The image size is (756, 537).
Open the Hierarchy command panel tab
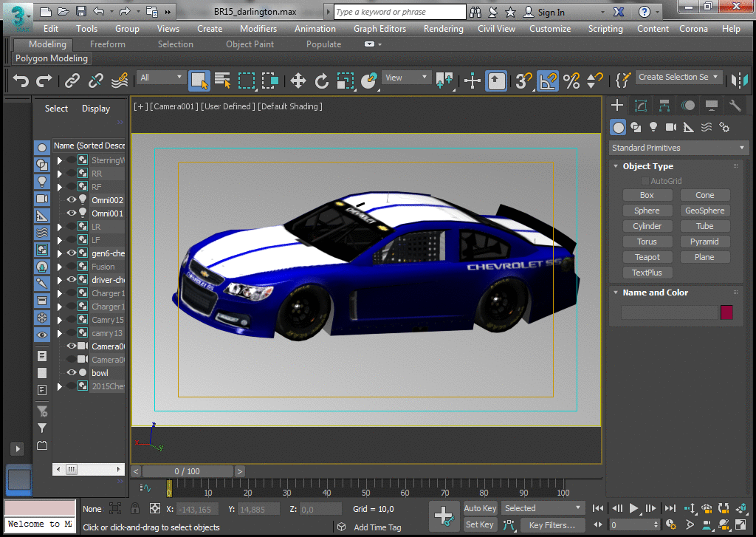664,105
